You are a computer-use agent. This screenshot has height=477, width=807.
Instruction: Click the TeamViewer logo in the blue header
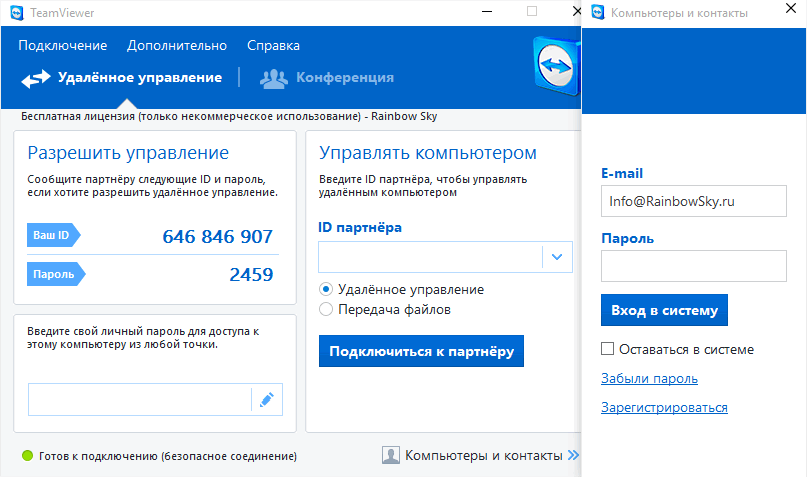(557, 66)
